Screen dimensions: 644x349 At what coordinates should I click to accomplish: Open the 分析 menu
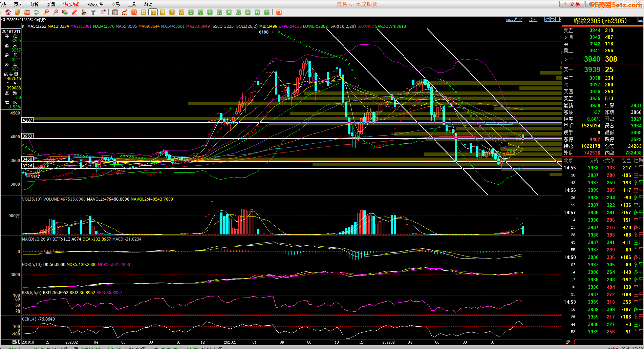(x=34, y=4)
